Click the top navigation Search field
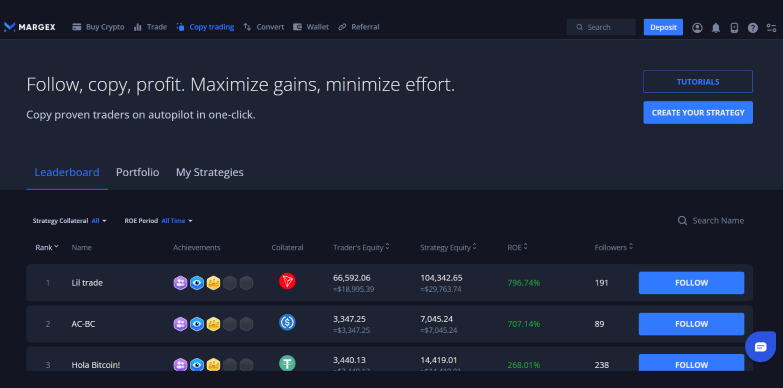This screenshot has height=388, width=783. 601,27
